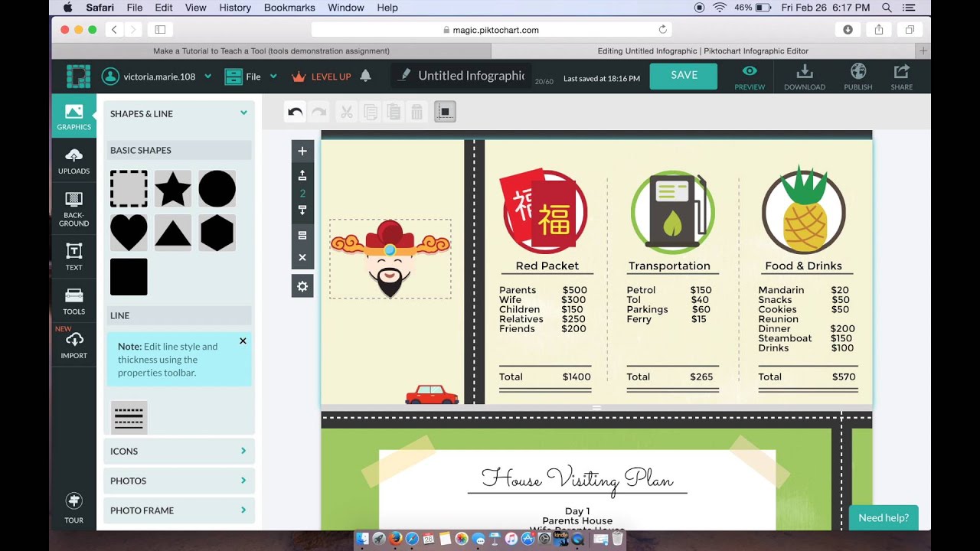
Task: Insert the circle shape
Action: 217,188
